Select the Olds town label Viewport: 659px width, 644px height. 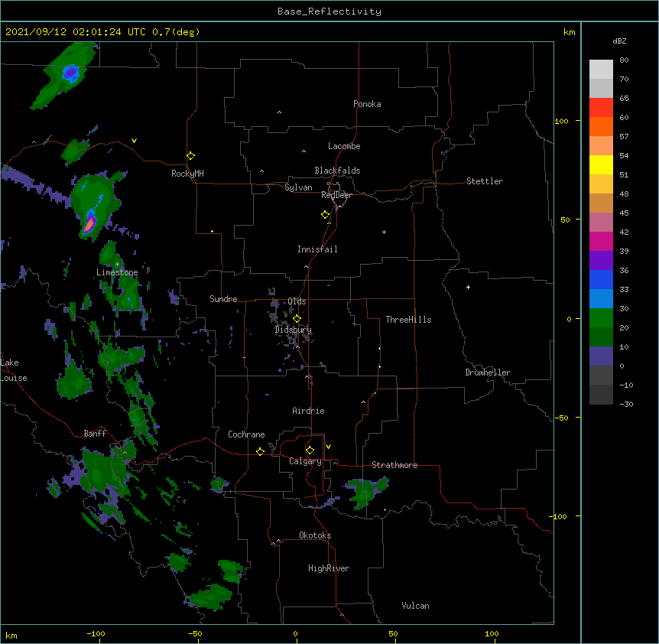pos(297,301)
